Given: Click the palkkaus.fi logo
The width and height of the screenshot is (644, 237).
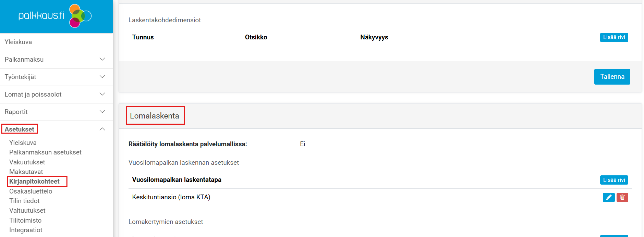Looking at the screenshot, I should coord(55,16).
